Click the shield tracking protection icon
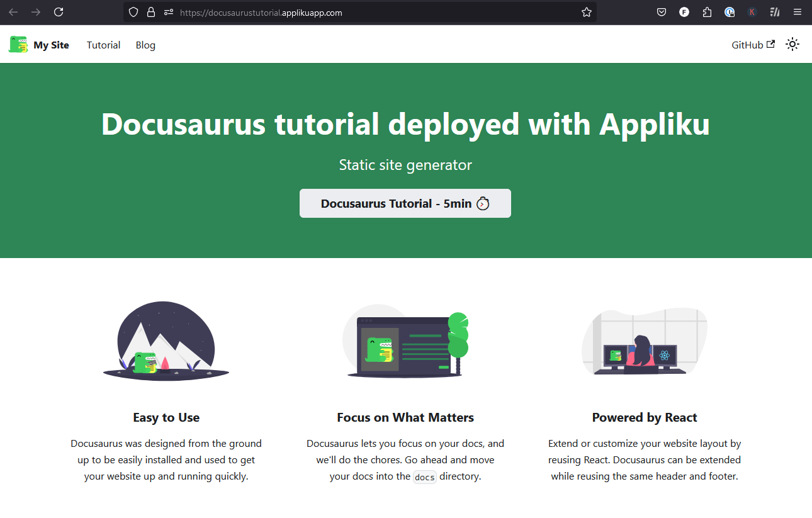This screenshot has width=812, height=518. click(133, 12)
